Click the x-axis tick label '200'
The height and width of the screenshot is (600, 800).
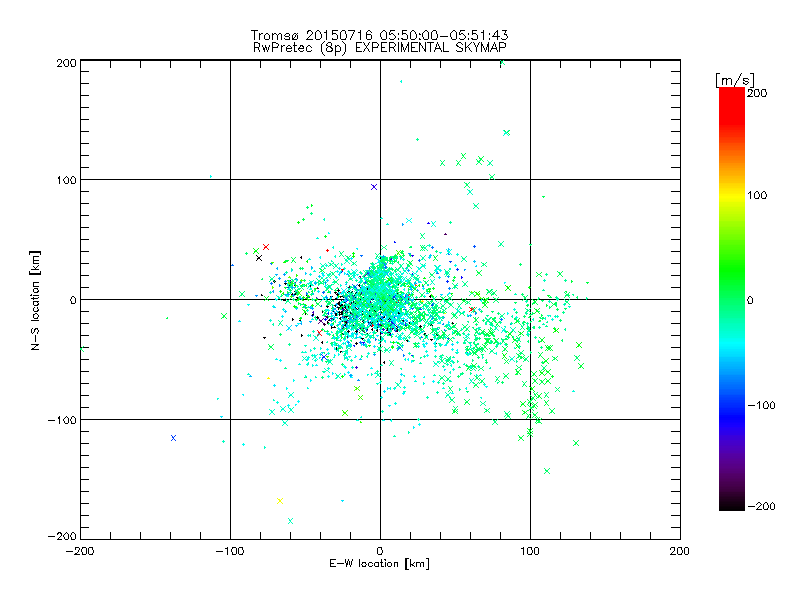(680, 551)
